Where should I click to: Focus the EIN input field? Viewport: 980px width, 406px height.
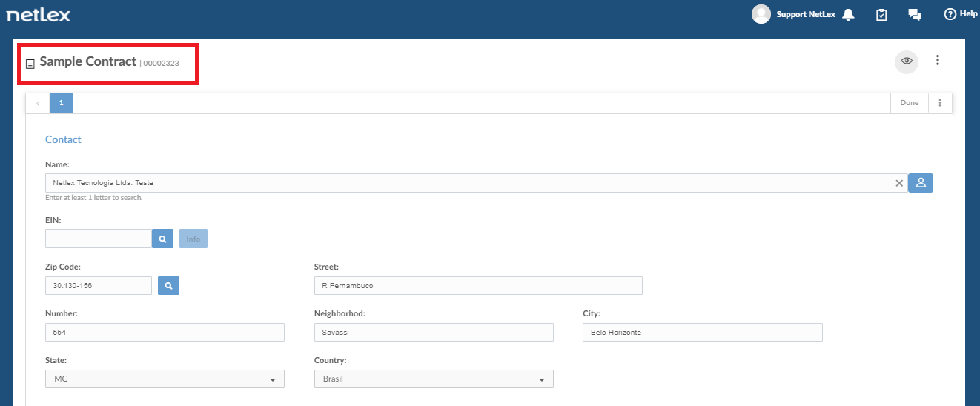(x=99, y=239)
